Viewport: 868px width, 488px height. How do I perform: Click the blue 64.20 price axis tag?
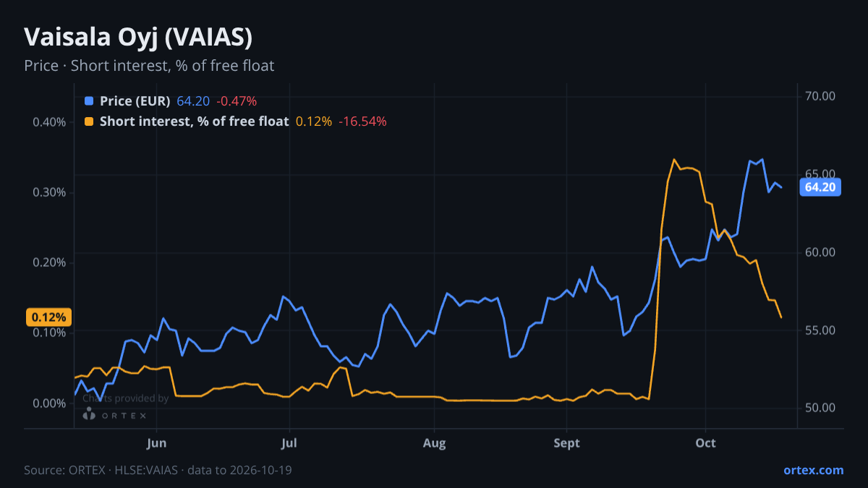(x=820, y=187)
